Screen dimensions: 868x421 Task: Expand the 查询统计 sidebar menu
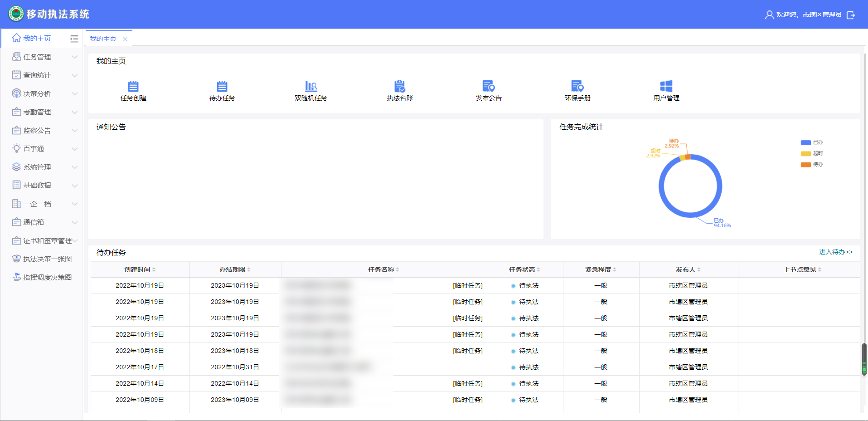44,75
